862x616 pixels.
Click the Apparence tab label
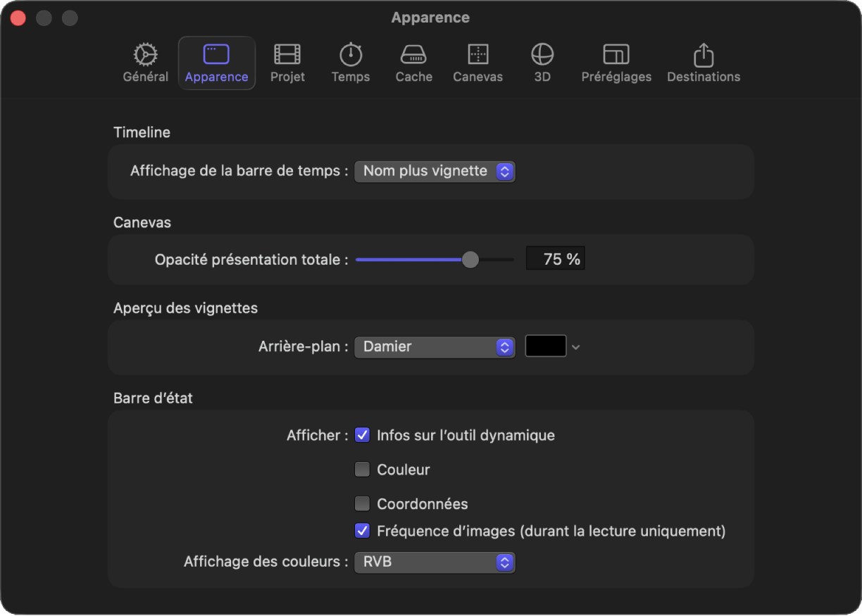point(216,77)
